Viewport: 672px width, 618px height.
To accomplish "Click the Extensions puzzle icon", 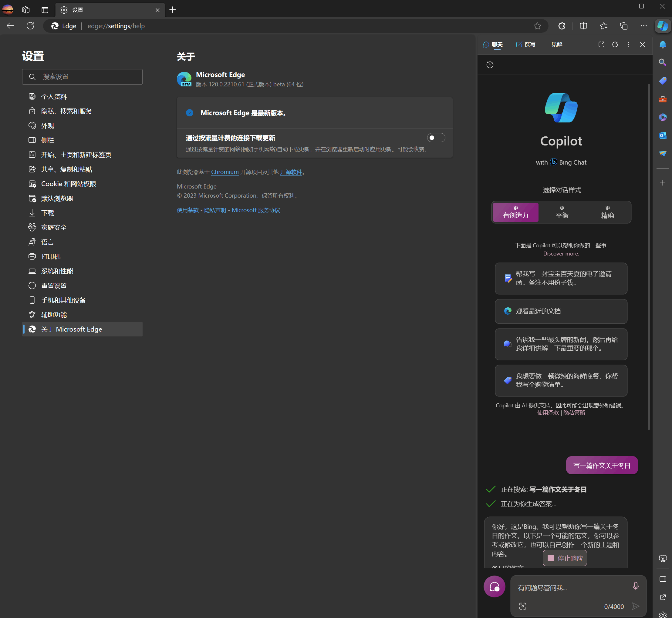I will pyautogui.click(x=562, y=26).
